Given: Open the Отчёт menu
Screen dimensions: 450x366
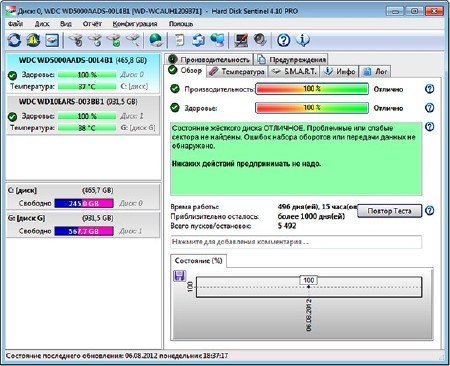Looking at the screenshot, I should pyautogui.click(x=92, y=24).
